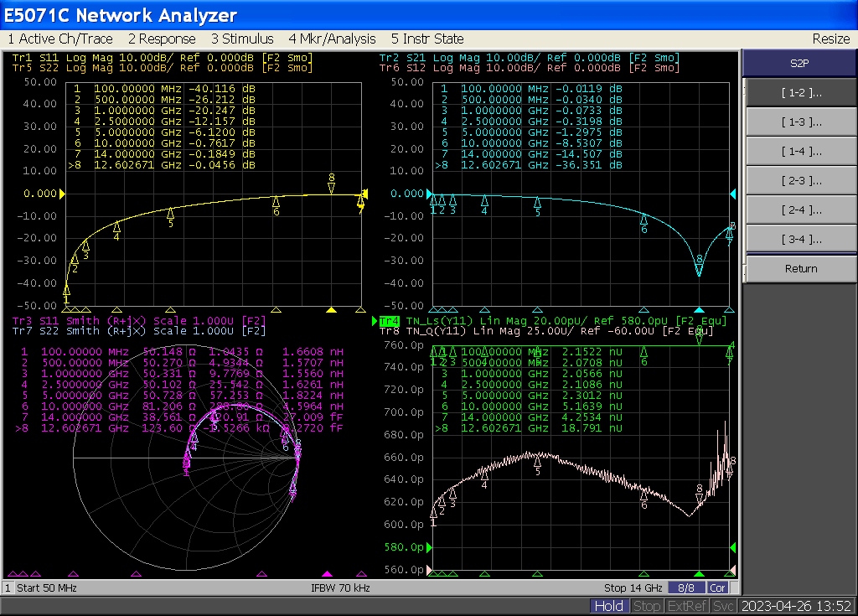Select the [ 3-4 ]... softkey
Viewport: 858px width, 616px height.
pyautogui.click(x=801, y=240)
